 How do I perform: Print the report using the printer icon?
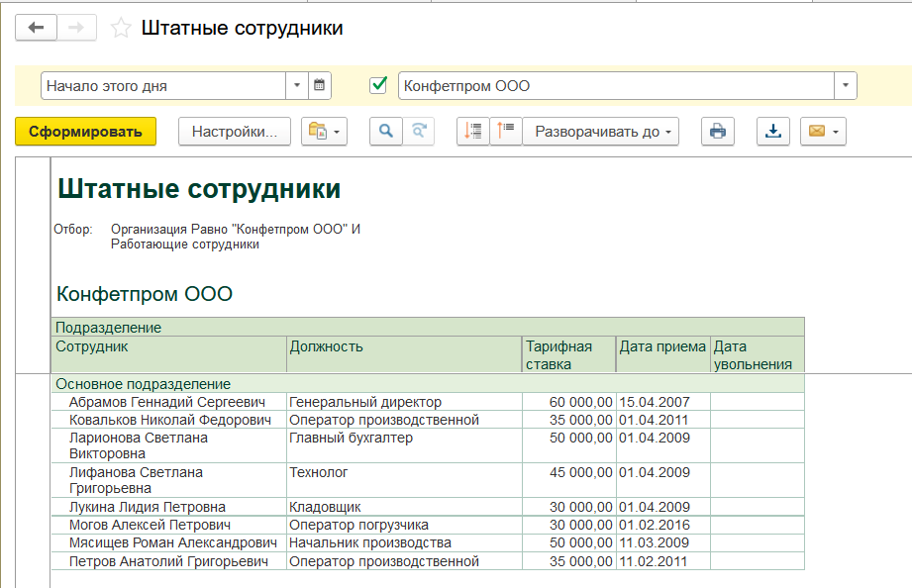[x=718, y=132]
